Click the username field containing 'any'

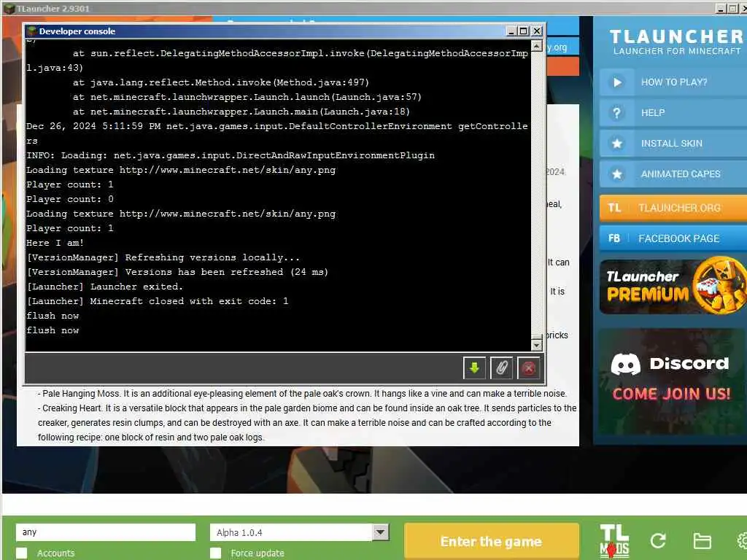[x=106, y=532]
